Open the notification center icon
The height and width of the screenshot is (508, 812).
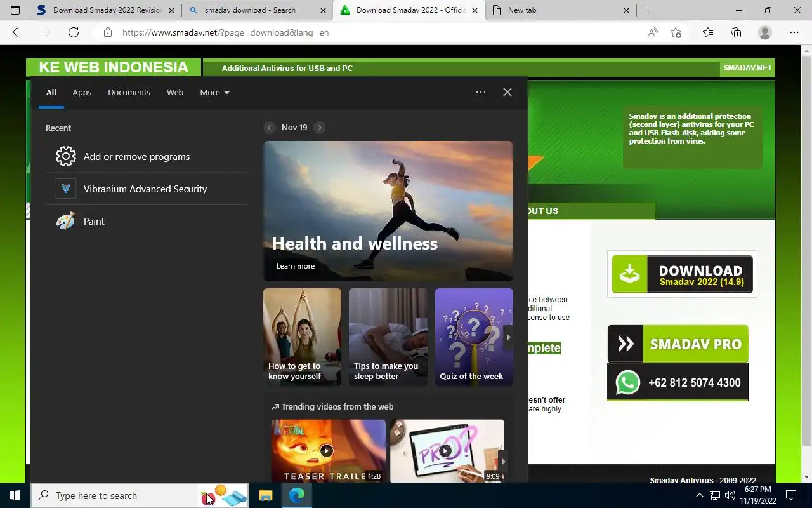pyautogui.click(x=791, y=496)
